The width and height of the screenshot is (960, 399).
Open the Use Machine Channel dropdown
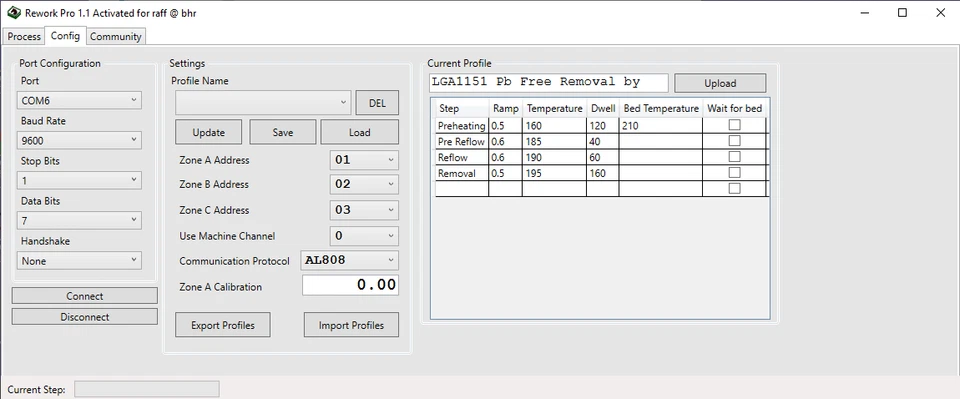[x=364, y=236]
